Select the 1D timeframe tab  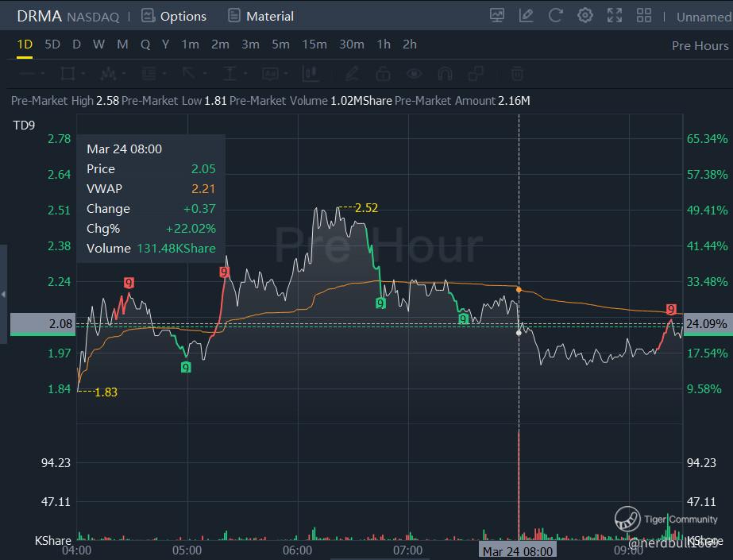25,44
